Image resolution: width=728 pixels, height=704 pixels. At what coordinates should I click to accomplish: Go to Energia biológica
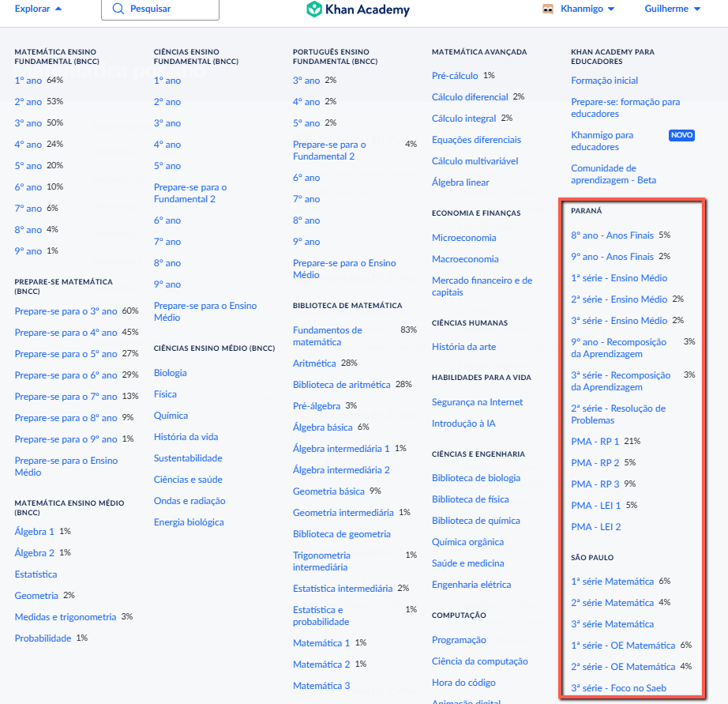point(189,523)
